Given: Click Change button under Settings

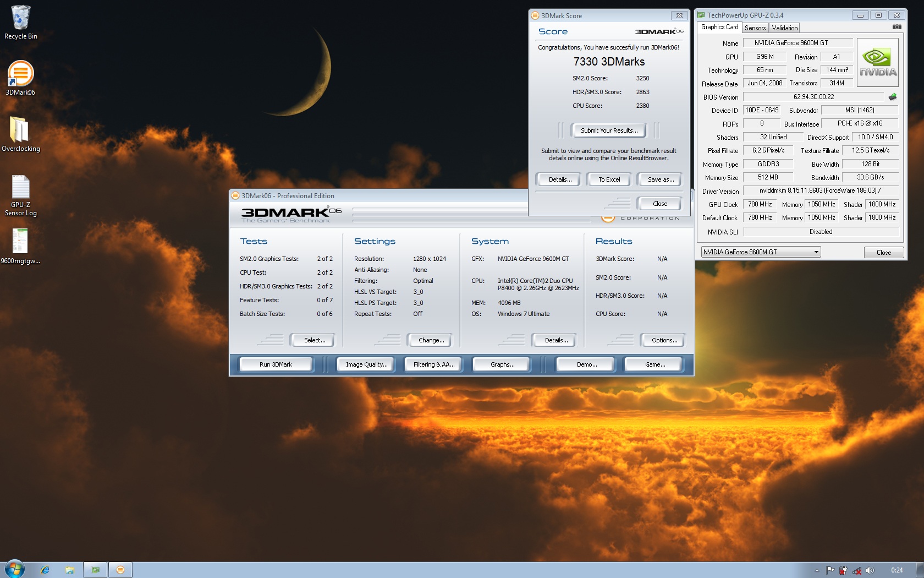Looking at the screenshot, I should tap(431, 340).
